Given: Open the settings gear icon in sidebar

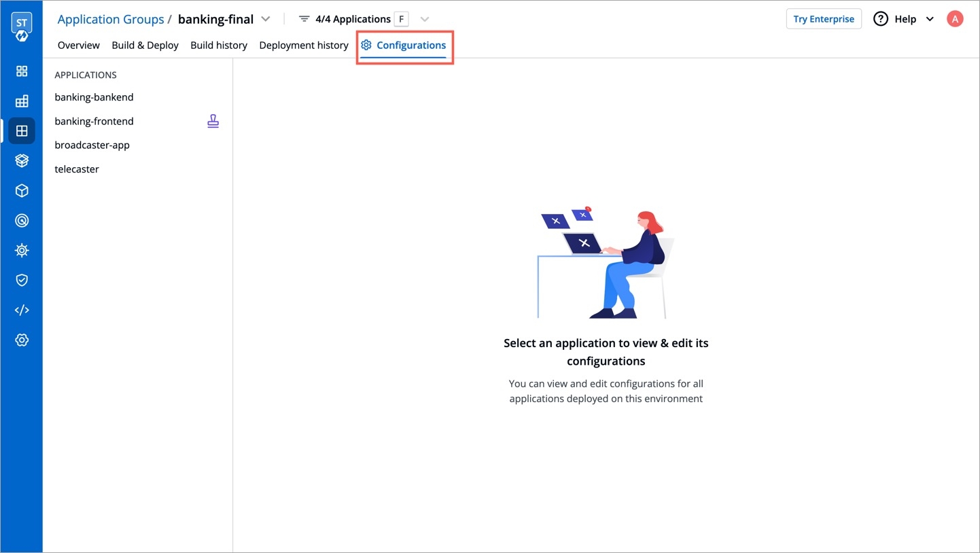Looking at the screenshot, I should (x=22, y=340).
